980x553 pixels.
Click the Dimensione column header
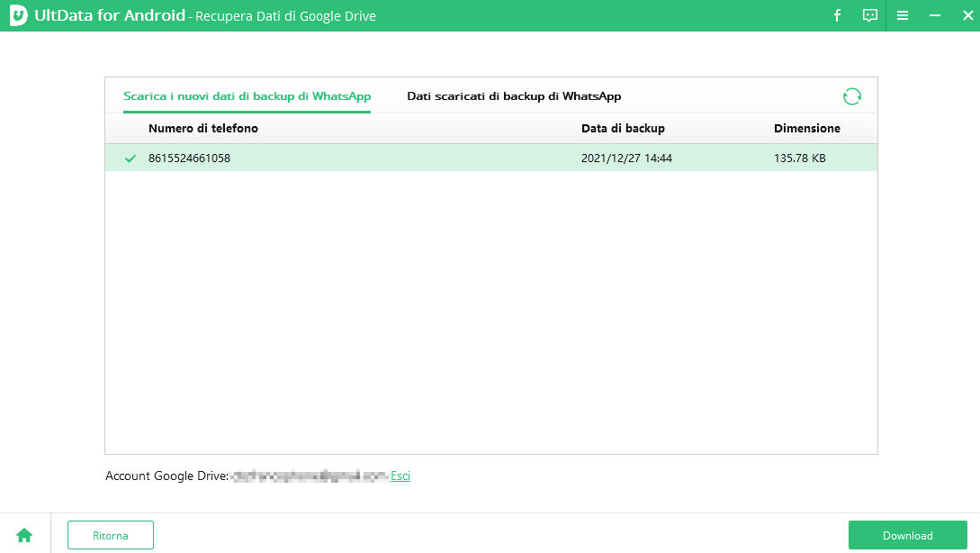[x=807, y=128]
